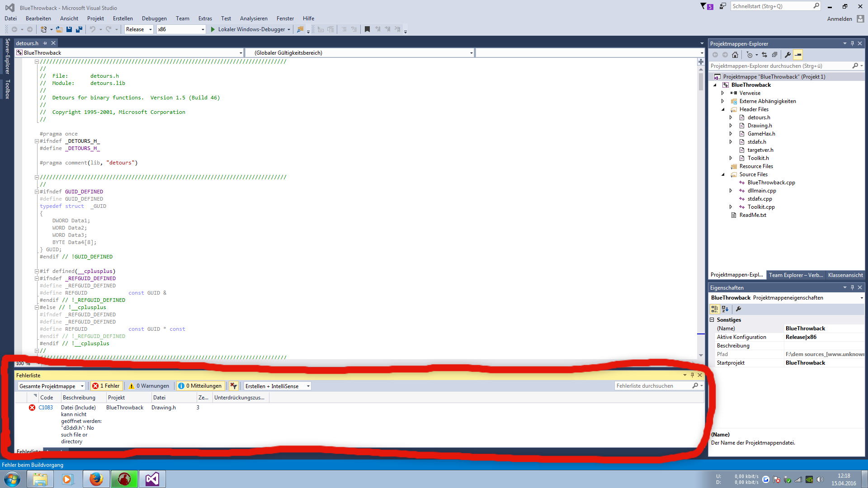Viewport: 868px width, 488px height.
Task: Sort properties alphabetically in Eigenschaften panel
Action: (x=725, y=309)
